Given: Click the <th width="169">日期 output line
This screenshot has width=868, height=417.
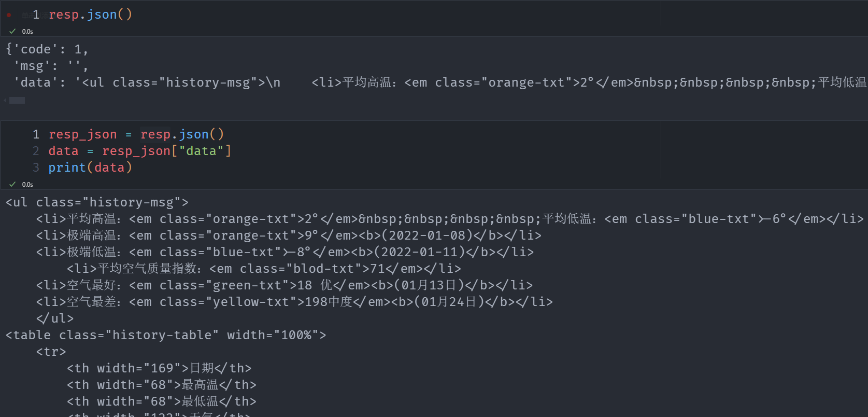Looking at the screenshot, I should click(159, 368).
